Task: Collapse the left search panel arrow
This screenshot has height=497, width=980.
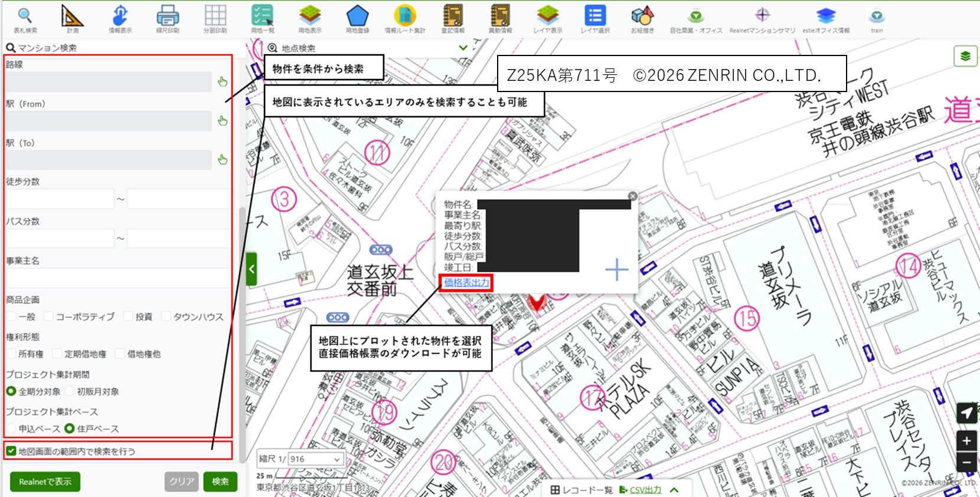Action: 251,269
